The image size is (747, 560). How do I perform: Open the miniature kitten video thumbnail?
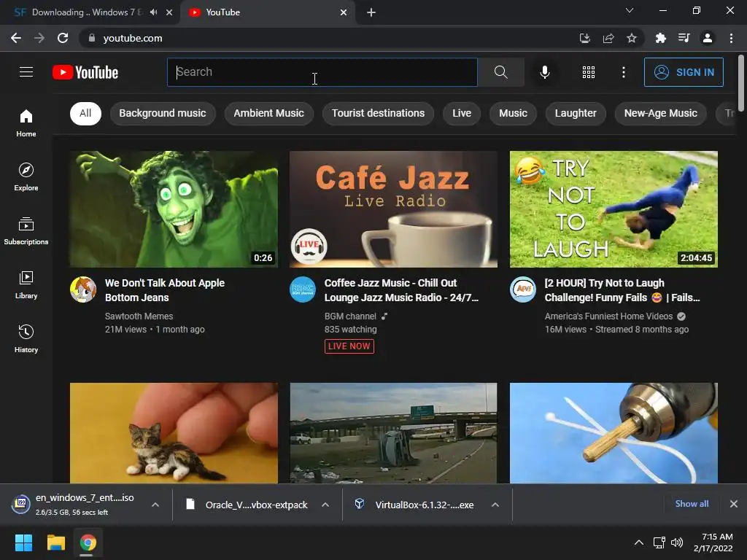click(x=174, y=433)
